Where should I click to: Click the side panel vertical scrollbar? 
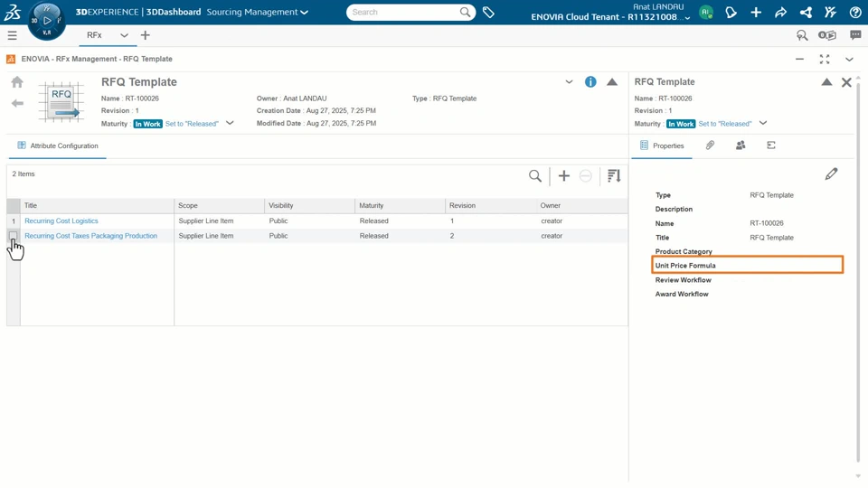858,271
